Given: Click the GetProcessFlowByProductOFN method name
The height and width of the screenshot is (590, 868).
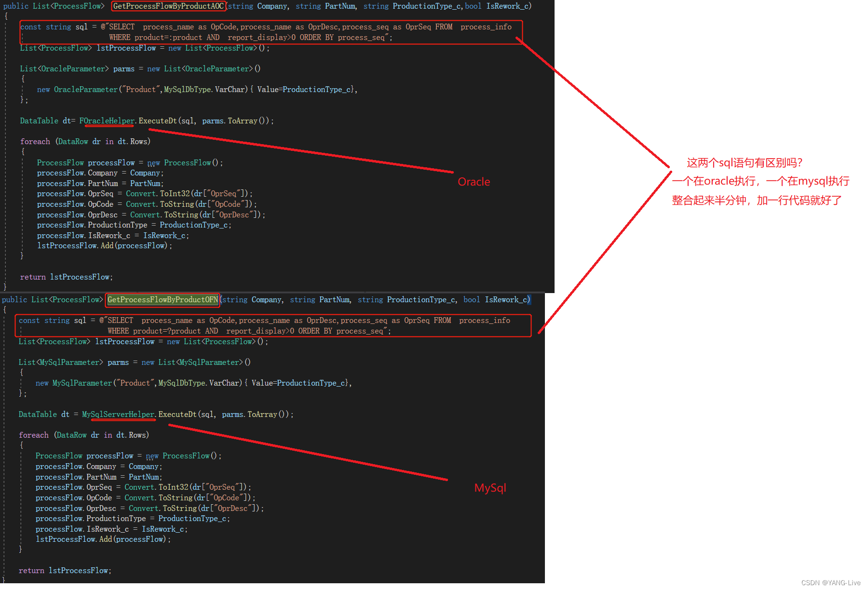Looking at the screenshot, I should click(x=163, y=300).
